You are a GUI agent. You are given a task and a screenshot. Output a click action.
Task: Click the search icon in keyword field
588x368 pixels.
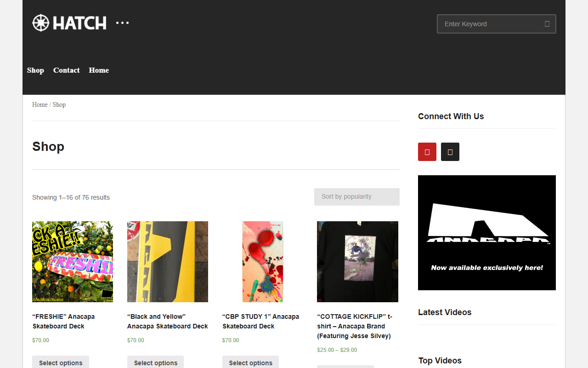(547, 24)
